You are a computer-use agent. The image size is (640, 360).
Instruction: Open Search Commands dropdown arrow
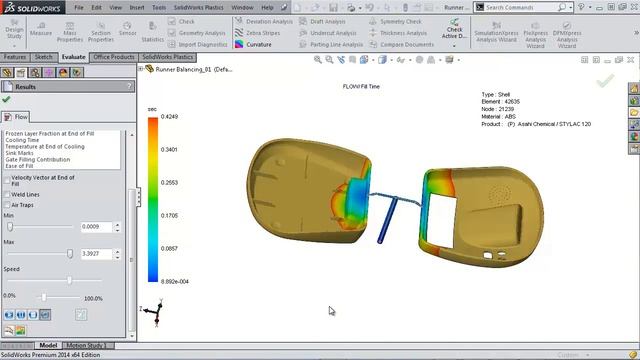point(571,7)
